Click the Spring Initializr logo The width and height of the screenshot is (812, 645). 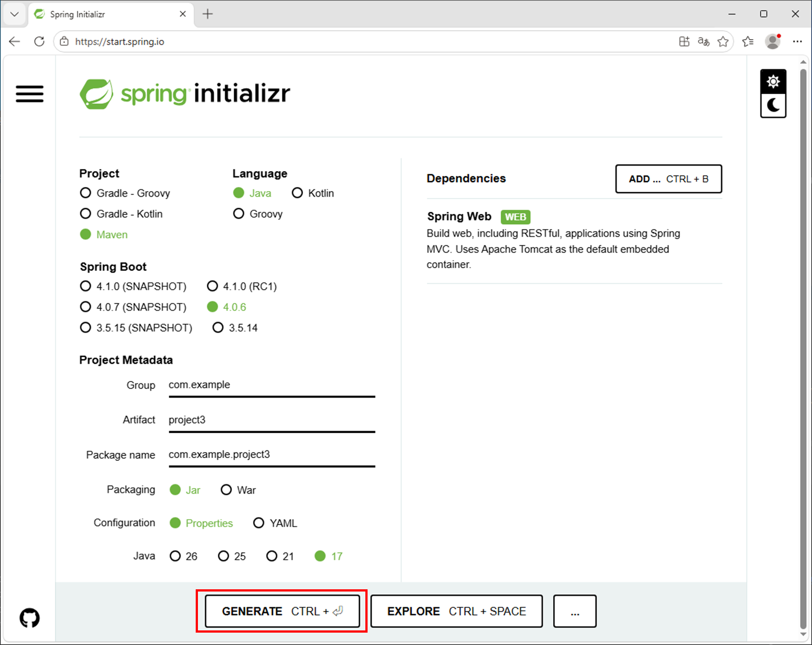(185, 94)
